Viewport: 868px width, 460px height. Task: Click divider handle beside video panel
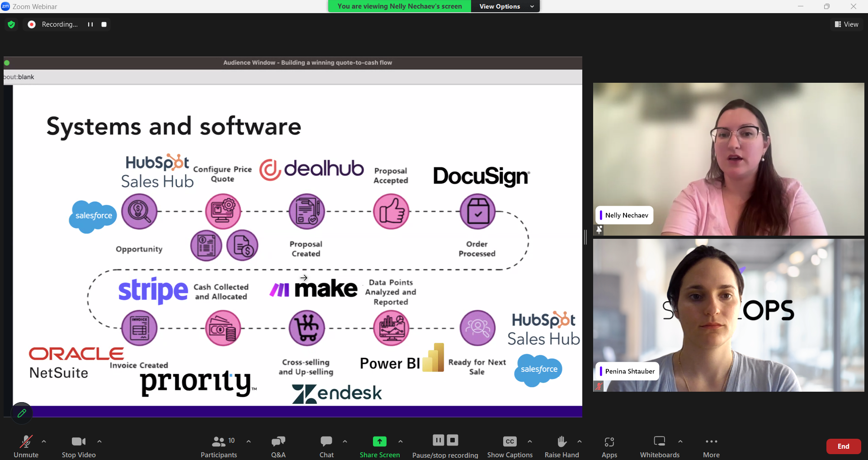(585, 237)
